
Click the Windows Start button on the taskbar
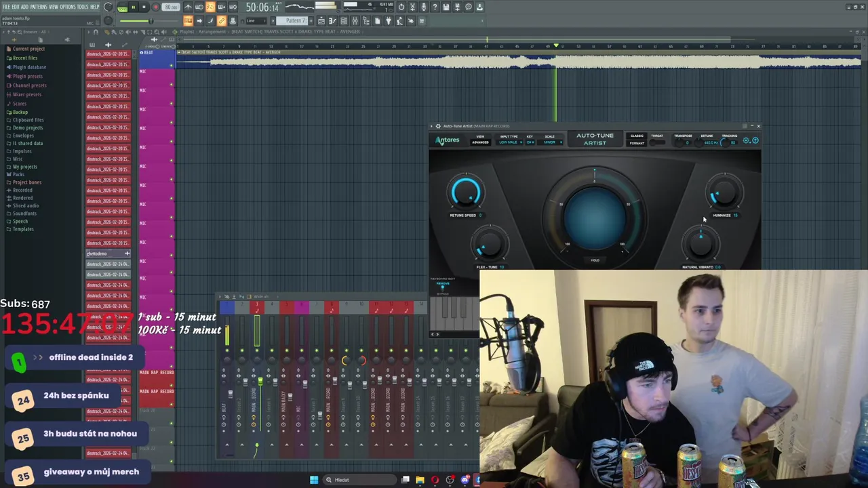tap(314, 480)
